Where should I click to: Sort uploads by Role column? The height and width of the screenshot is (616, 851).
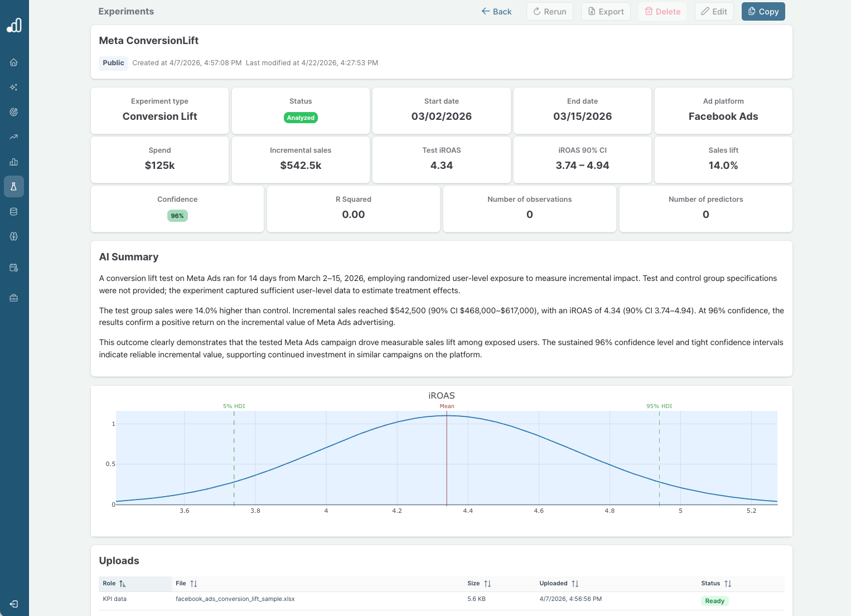123,584
